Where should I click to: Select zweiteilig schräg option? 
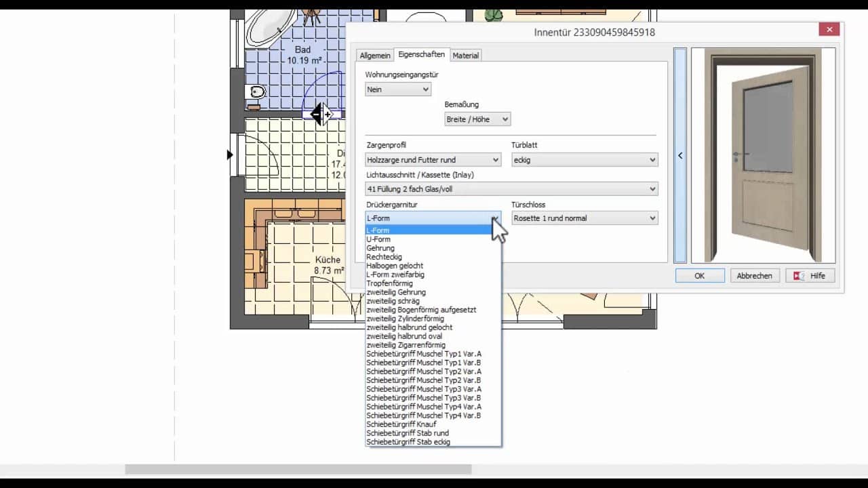pyautogui.click(x=433, y=301)
